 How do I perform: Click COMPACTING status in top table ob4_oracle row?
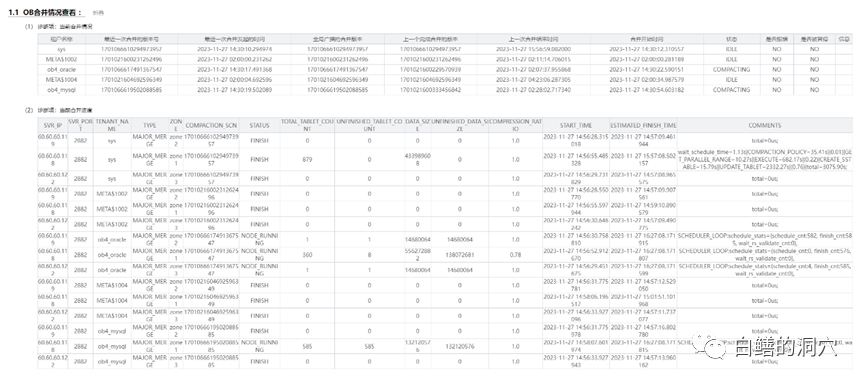pos(731,70)
